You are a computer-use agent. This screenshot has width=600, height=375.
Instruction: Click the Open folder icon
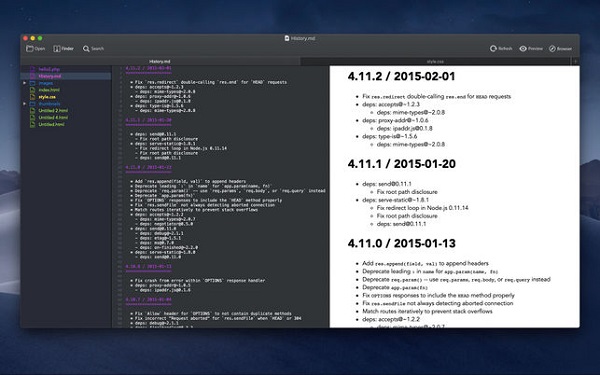(30, 49)
